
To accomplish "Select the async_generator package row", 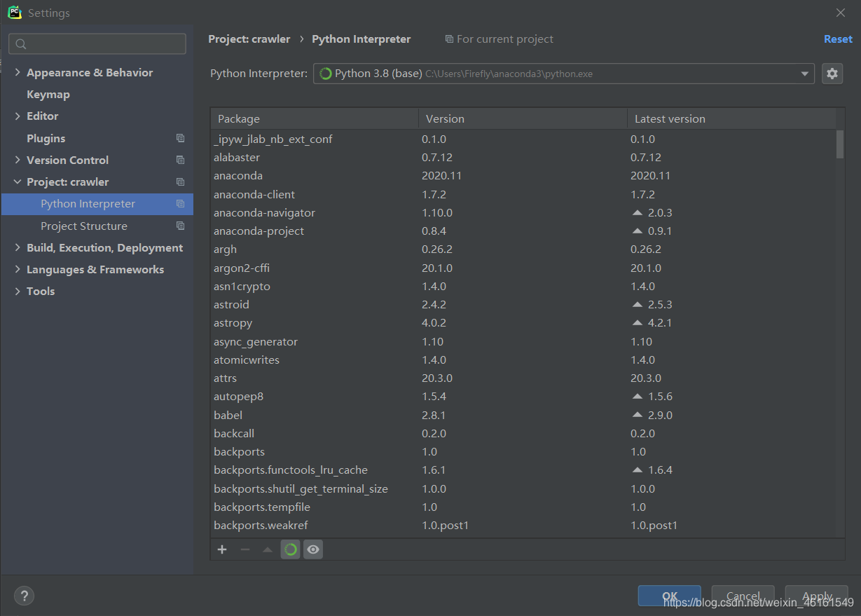I will [523, 341].
